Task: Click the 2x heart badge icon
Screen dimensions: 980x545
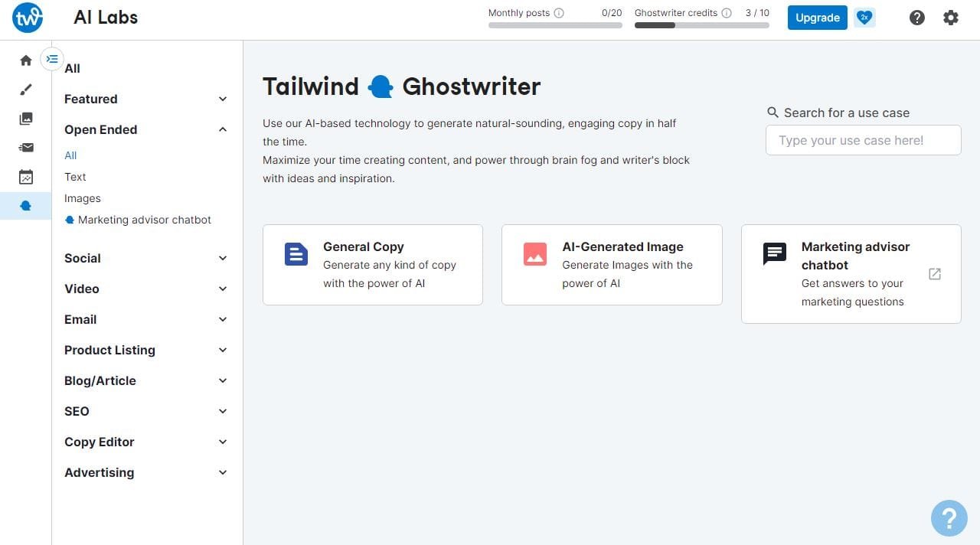Action: pos(864,18)
